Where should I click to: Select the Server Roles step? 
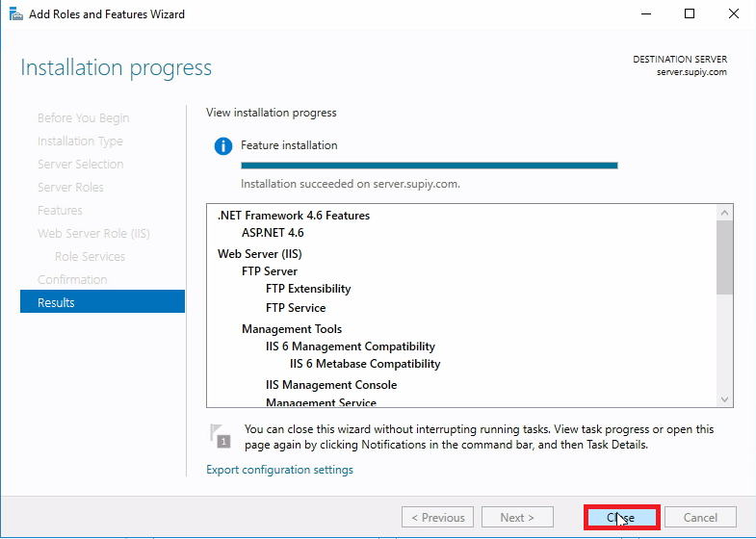(x=70, y=188)
